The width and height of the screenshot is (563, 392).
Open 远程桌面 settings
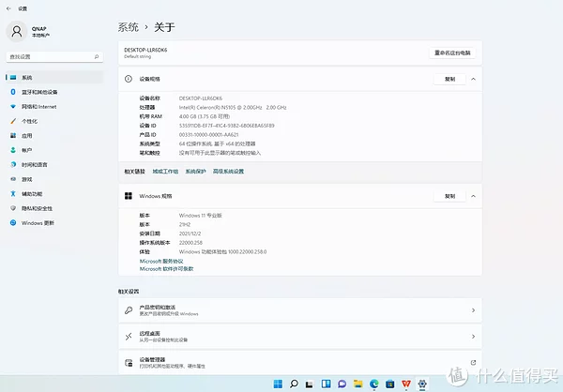[300, 337]
